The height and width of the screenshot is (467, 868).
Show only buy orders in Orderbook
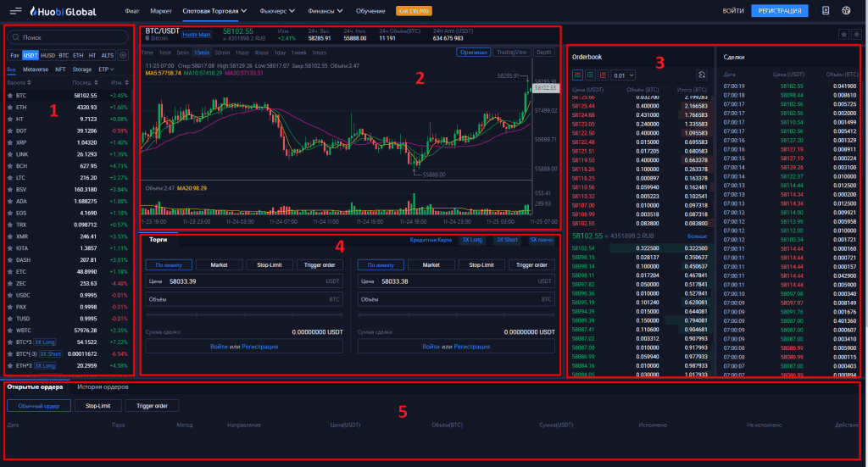point(590,75)
